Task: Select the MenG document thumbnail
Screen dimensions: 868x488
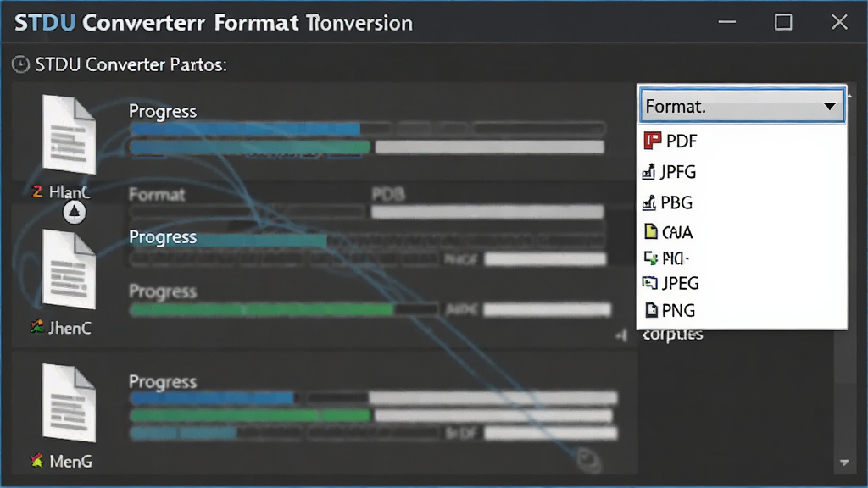Action: (x=70, y=402)
